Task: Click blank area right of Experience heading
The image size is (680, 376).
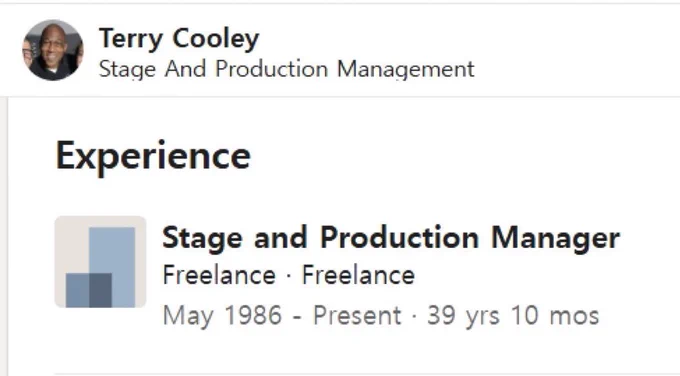Action: [464, 156]
